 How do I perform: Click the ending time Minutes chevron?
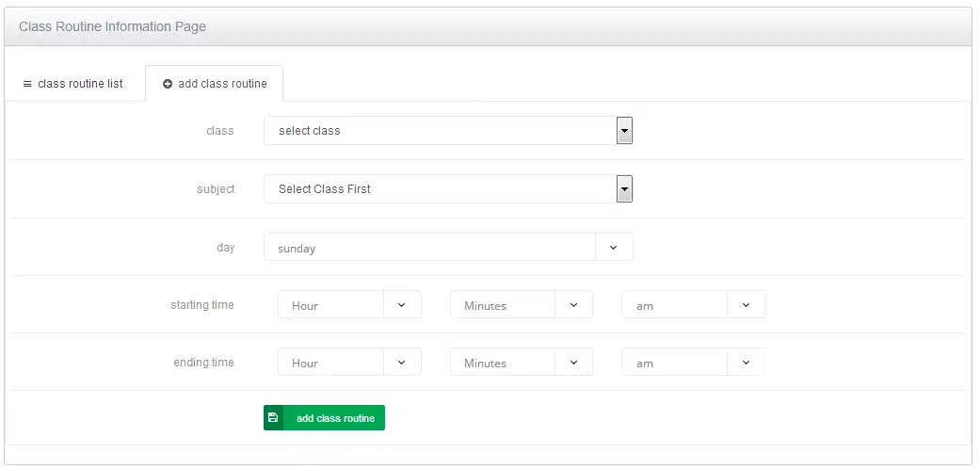pyautogui.click(x=573, y=363)
